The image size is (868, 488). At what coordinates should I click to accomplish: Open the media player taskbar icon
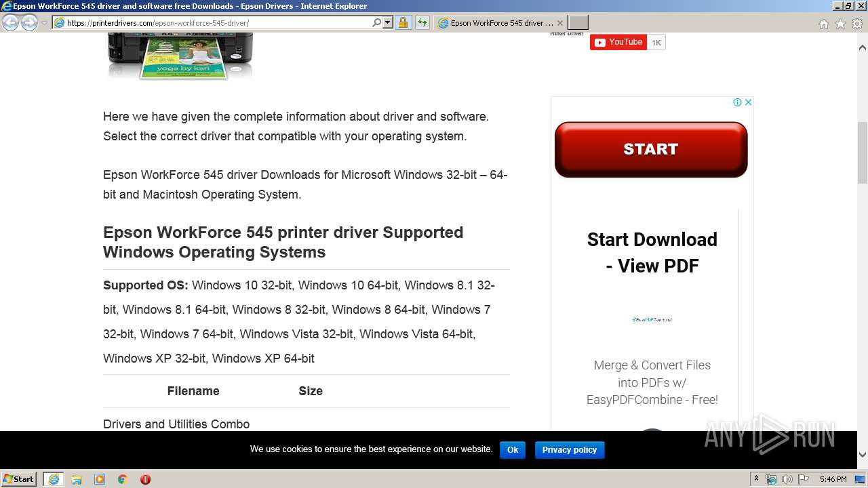click(100, 479)
